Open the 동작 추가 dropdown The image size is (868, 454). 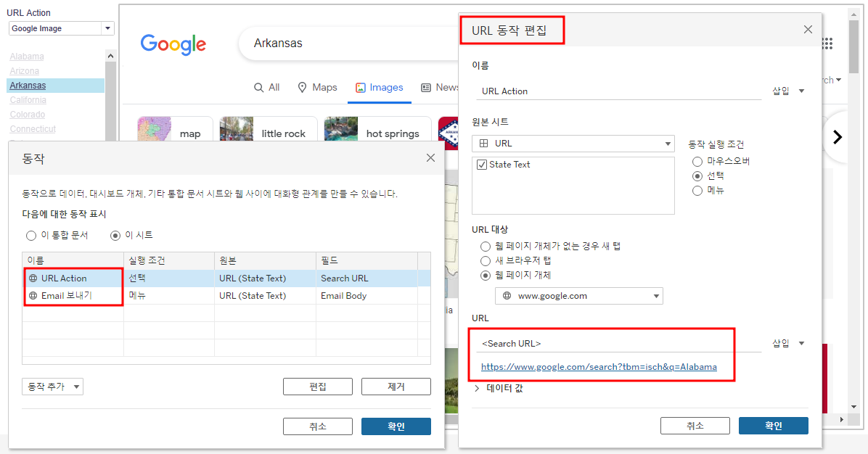(x=52, y=387)
